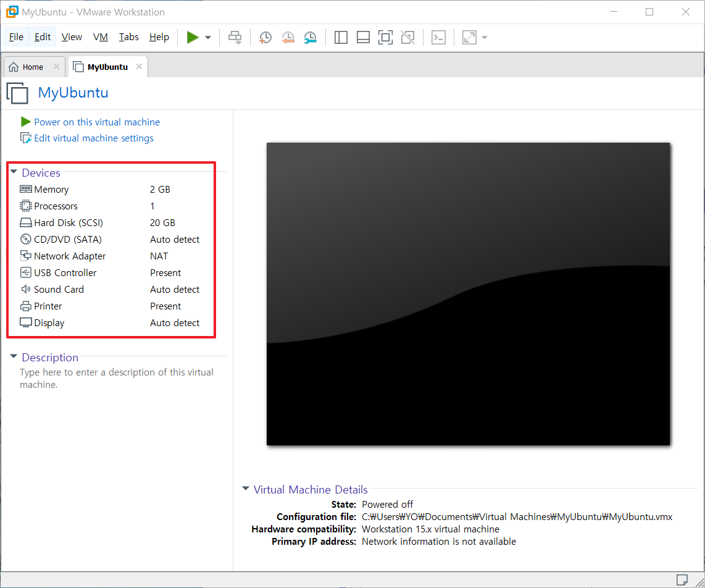705x588 pixels.
Task: Click the Powered off state value
Action: (387, 505)
